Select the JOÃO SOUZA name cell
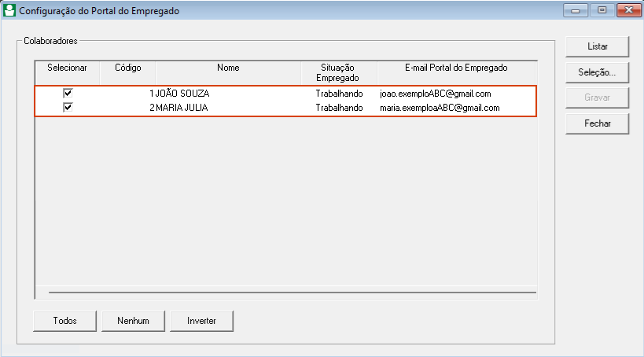 (x=182, y=94)
